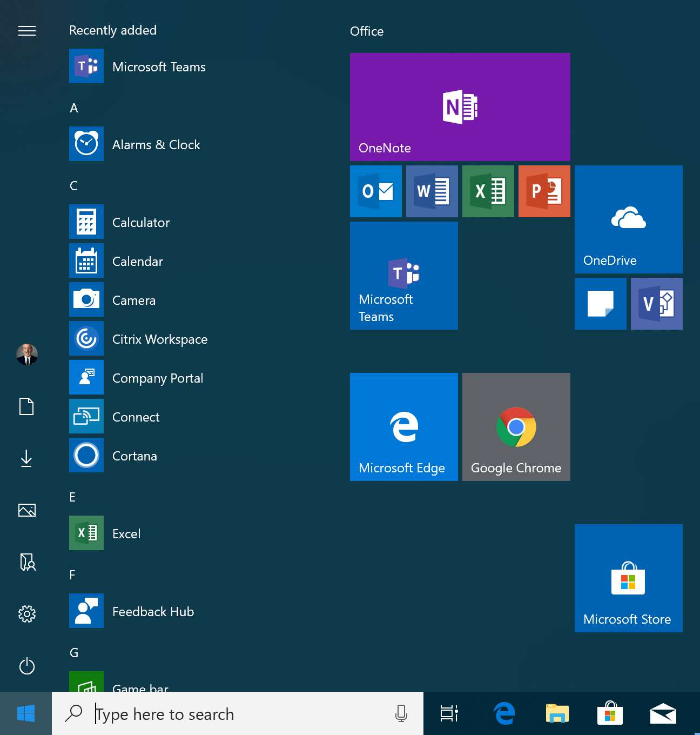Click the Calculator label text
This screenshot has height=735, width=700.
[141, 223]
